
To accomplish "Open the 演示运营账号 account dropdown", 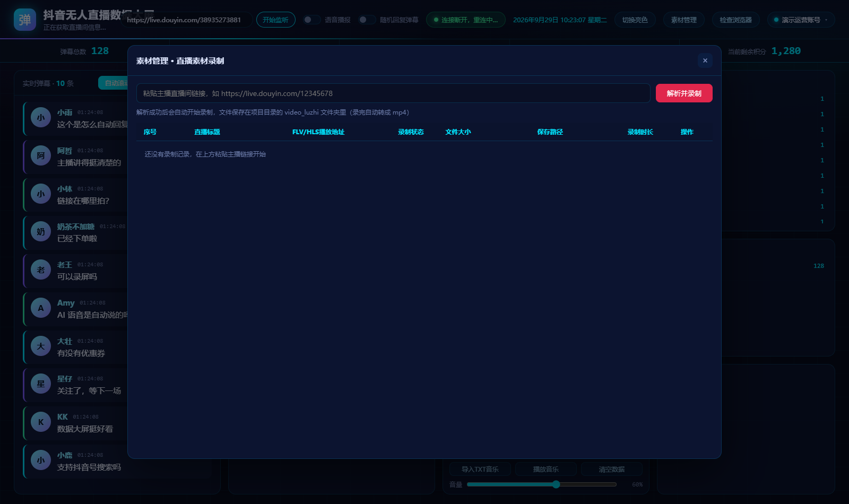I will tap(801, 20).
